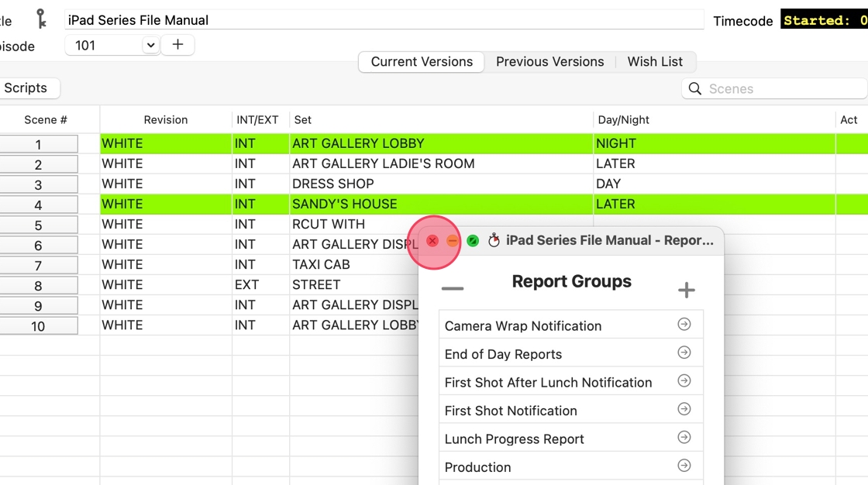Select the SANDY'S HOUSE set cell

pos(441,204)
